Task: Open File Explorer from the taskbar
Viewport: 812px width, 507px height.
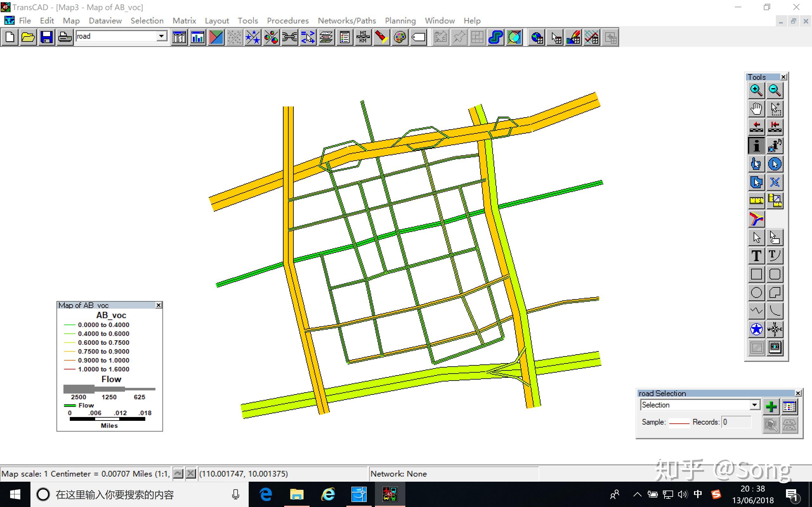Action: (297, 494)
